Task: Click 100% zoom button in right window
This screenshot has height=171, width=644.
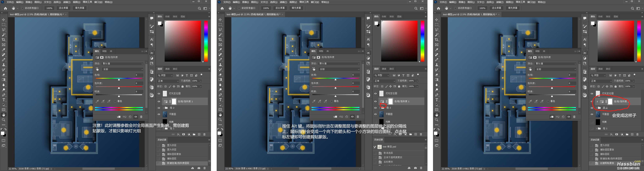Action: (482, 8)
